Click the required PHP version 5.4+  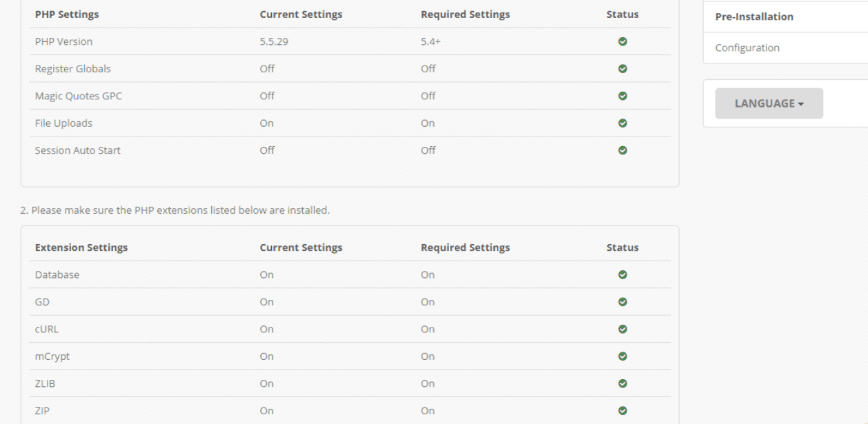pyautogui.click(x=431, y=41)
